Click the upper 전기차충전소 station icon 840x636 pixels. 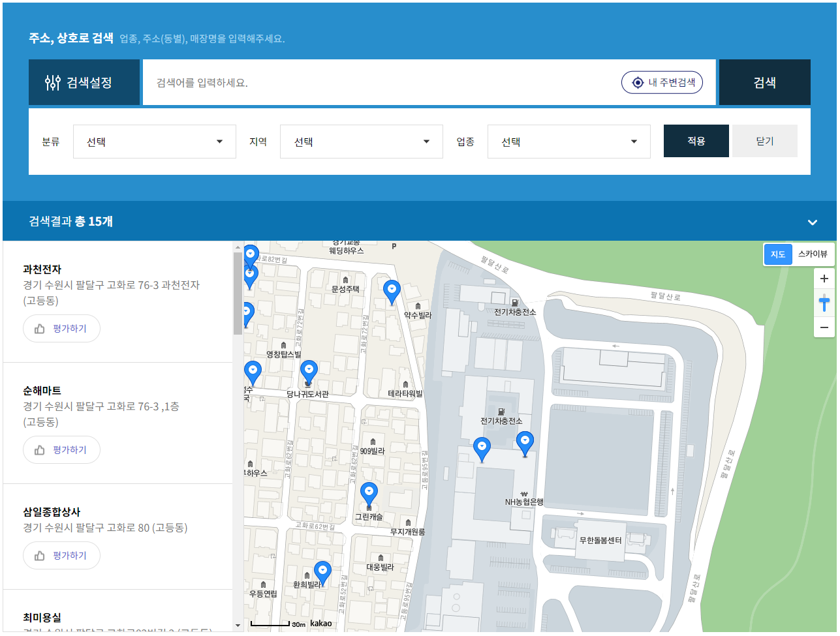click(516, 302)
